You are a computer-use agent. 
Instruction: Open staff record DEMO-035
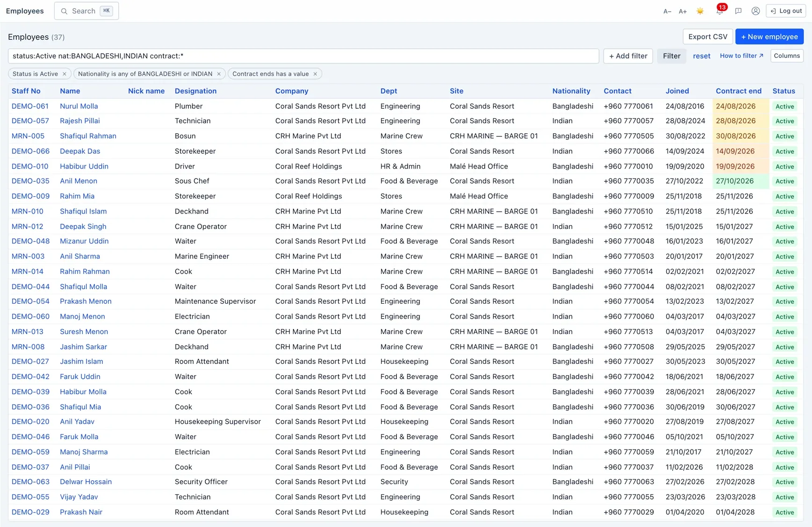pyautogui.click(x=30, y=181)
